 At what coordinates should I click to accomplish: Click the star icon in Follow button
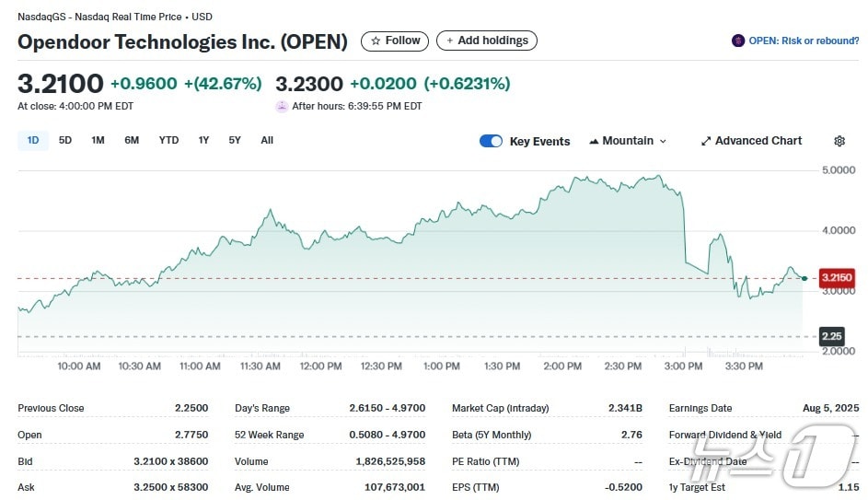point(375,41)
